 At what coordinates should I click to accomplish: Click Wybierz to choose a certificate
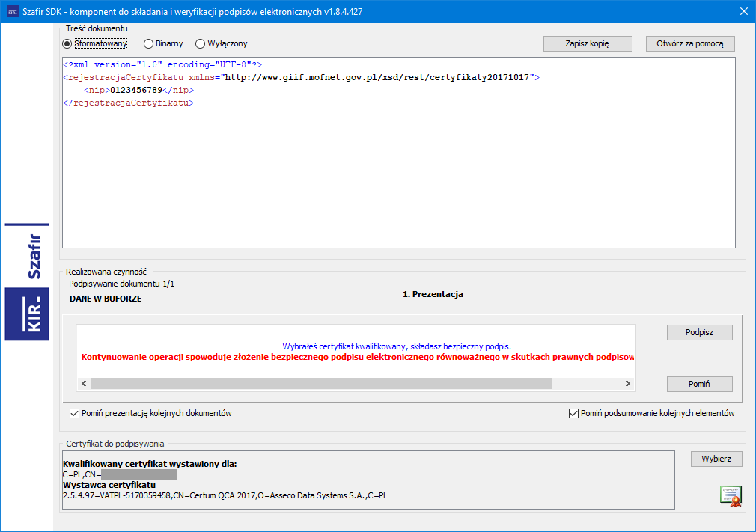(x=716, y=459)
